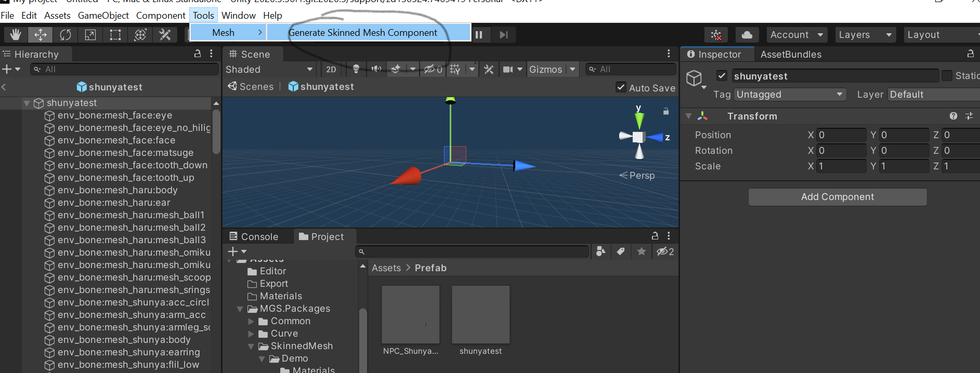980x373 pixels.
Task: Select the Rotate tool
Action: pos(66,35)
